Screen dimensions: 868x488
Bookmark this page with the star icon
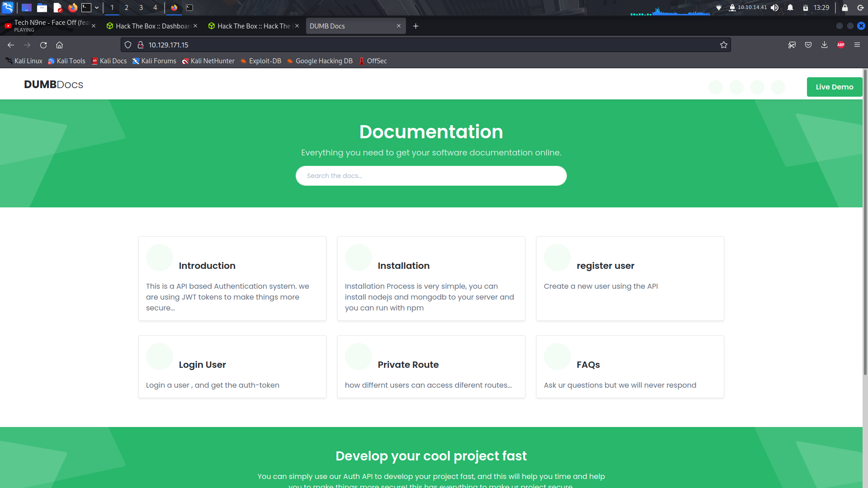[724, 45]
